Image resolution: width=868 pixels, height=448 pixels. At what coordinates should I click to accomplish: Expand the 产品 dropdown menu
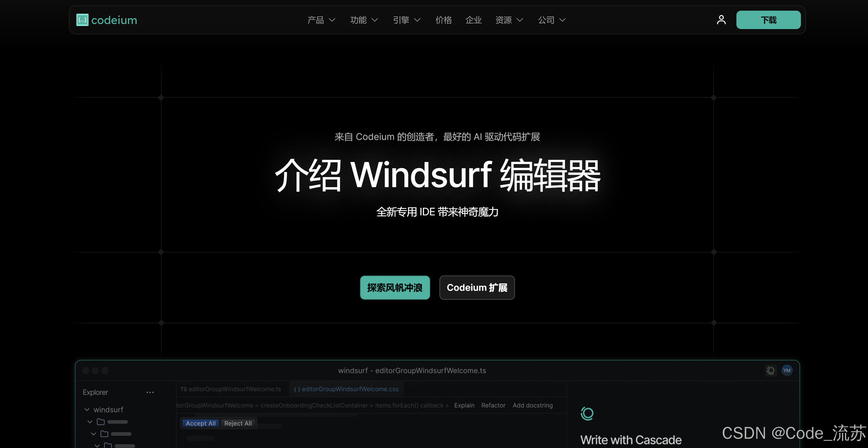pos(321,20)
